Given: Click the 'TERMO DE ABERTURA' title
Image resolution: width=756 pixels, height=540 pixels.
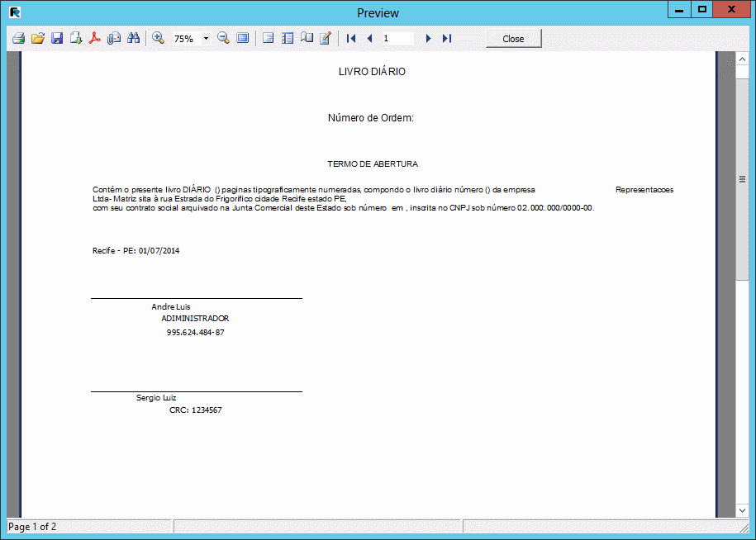Looking at the screenshot, I should point(373,163).
